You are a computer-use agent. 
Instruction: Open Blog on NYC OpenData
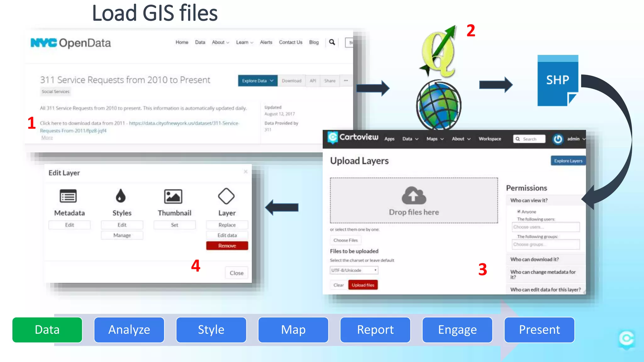tap(314, 42)
